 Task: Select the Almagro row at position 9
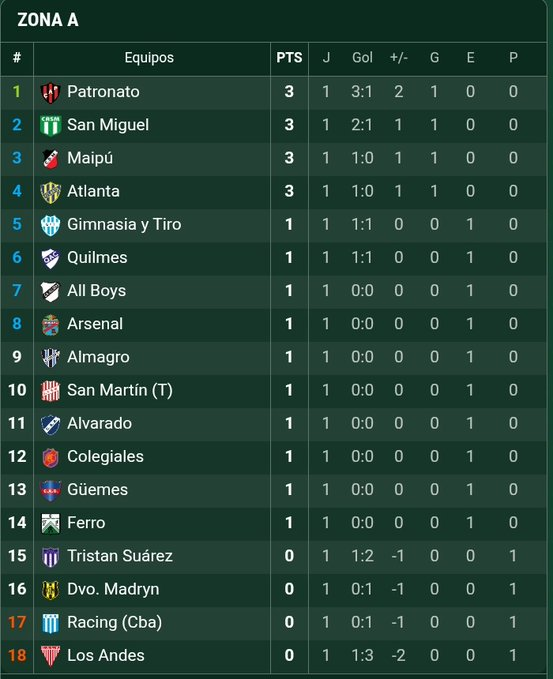click(274, 357)
